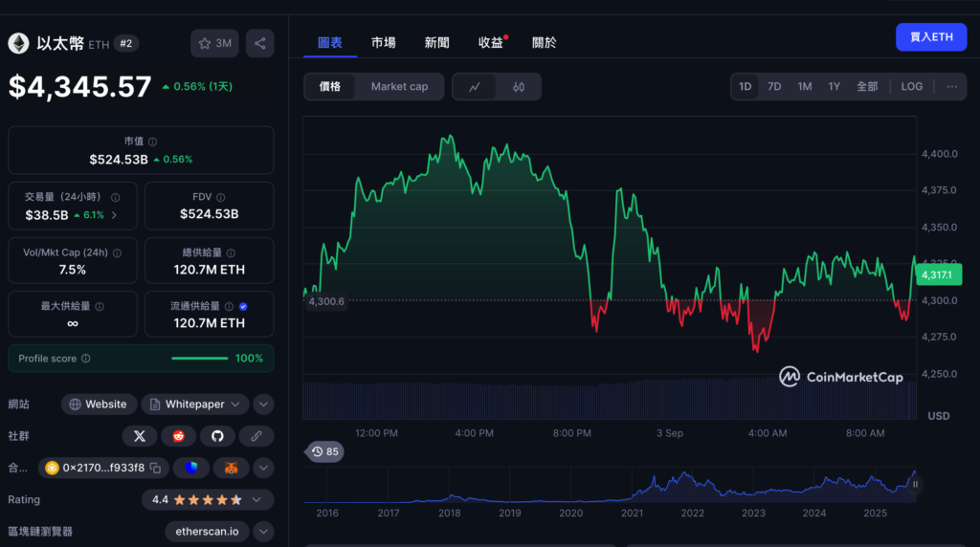Select the 7D time range
Screen dimensions: 980x547
click(774, 87)
